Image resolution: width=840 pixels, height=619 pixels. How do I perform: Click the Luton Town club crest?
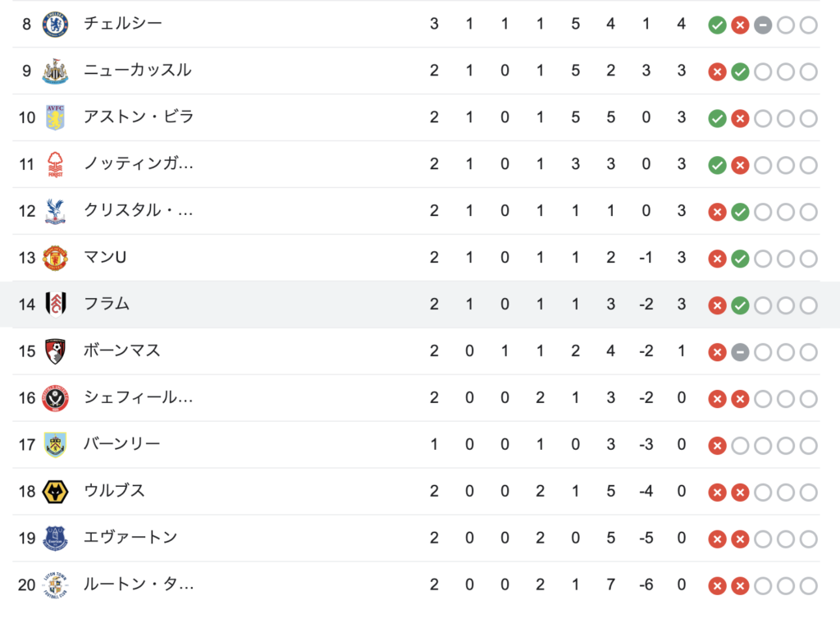point(55,585)
